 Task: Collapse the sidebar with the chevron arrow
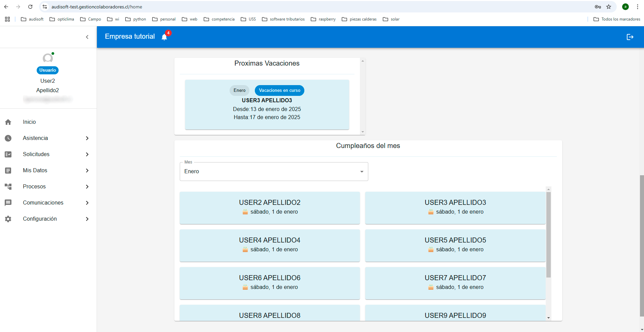pos(87,37)
